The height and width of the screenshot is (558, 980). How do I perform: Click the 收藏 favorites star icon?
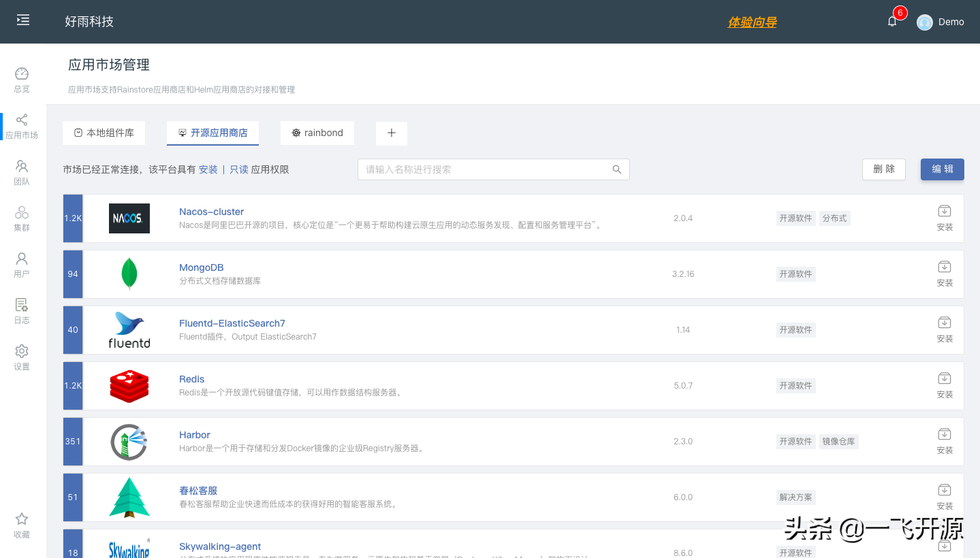click(x=21, y=523)
